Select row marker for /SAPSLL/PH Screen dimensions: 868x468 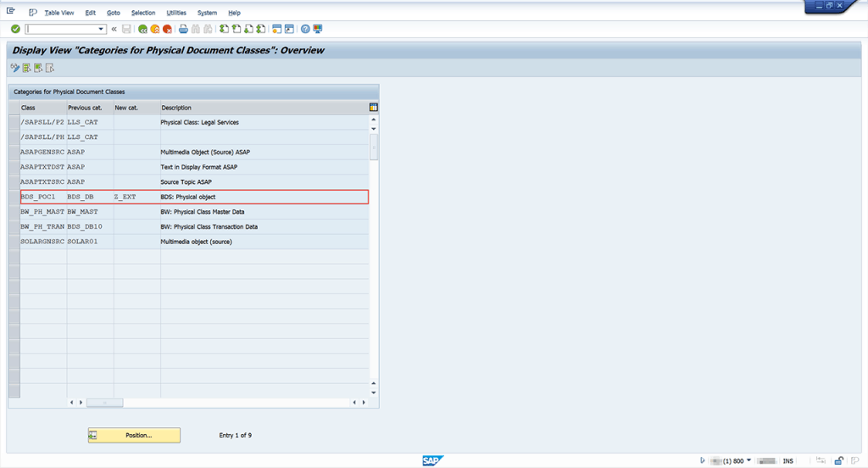[x=14, y=137]
